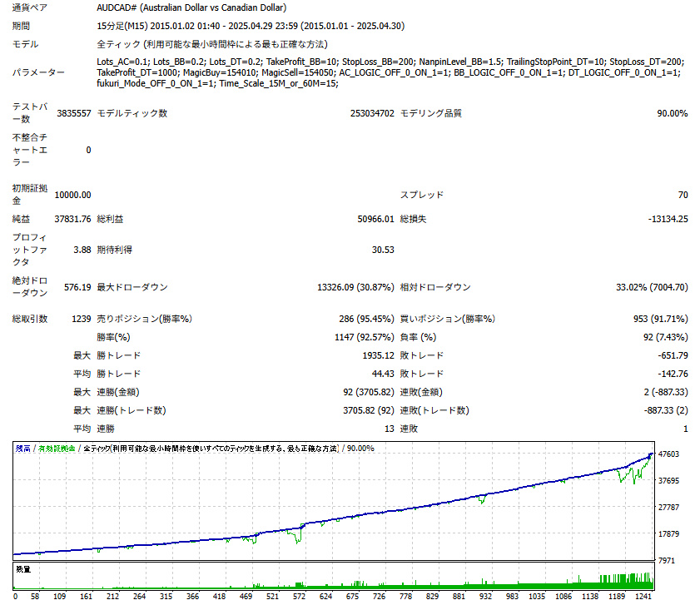Click the Lots_AC=0.1 parameter line
This screenshot has height=605, width=700.
pos(390,62)
